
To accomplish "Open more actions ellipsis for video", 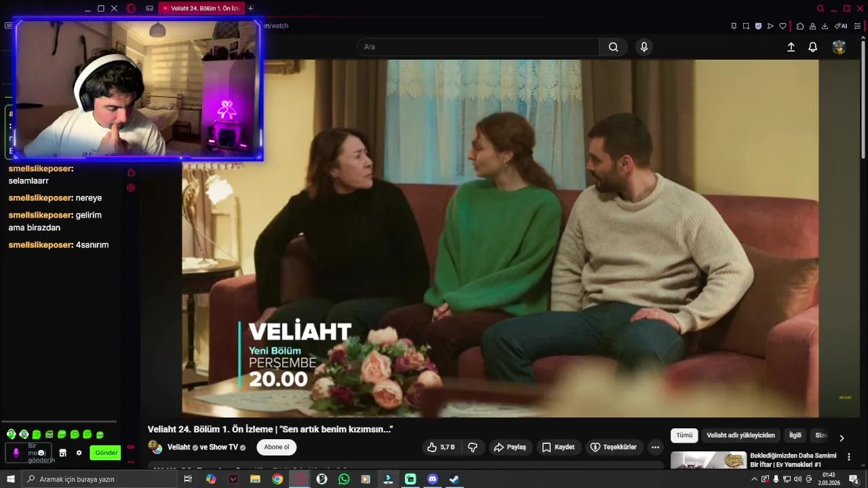I will [x=655, y=447].
